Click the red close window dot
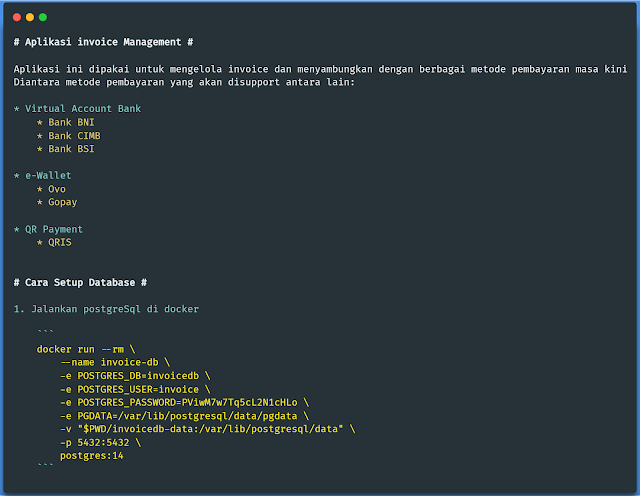 (17, 17)
